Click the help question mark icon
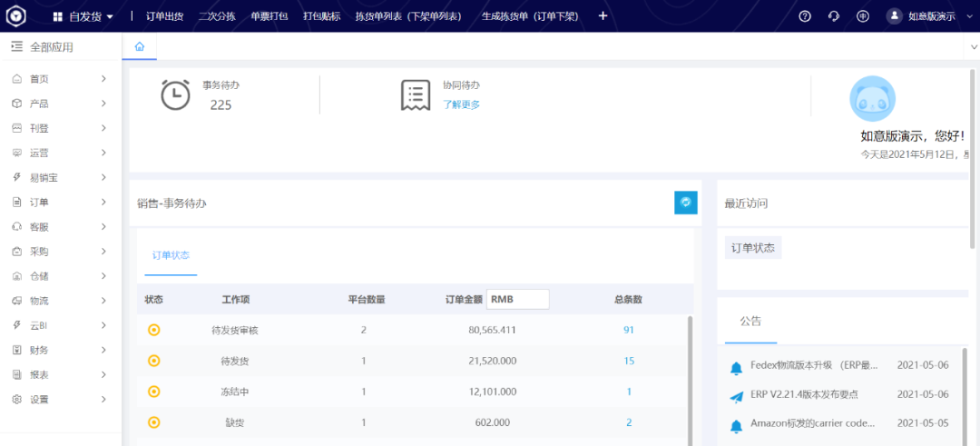The height and width of the screenshot is (446, 980). click(x=804, y=16)
